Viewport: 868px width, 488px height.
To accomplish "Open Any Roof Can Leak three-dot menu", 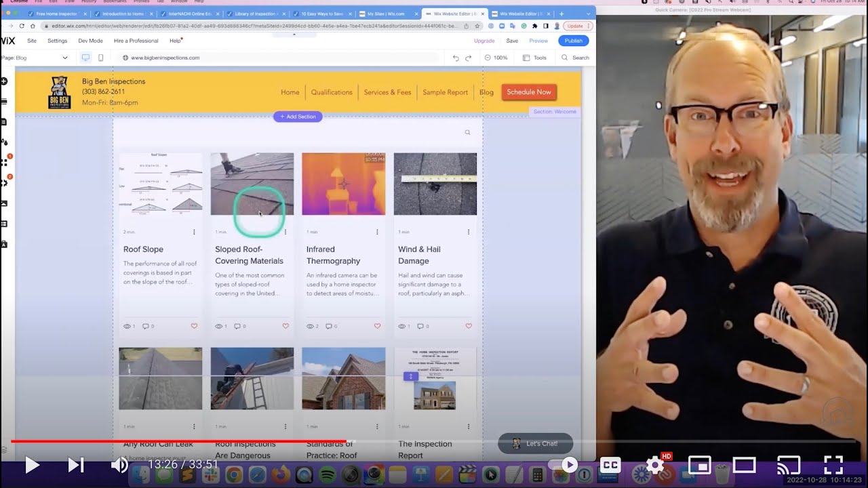I will (x=194, y=427).
